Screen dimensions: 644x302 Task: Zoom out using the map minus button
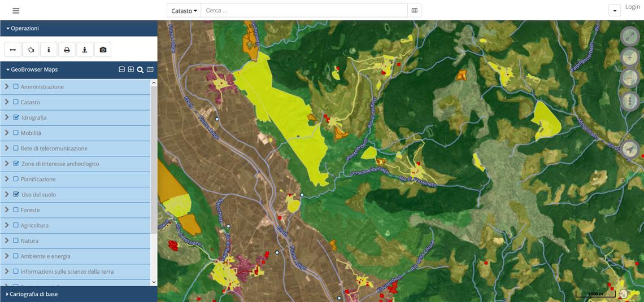[629, 78]
